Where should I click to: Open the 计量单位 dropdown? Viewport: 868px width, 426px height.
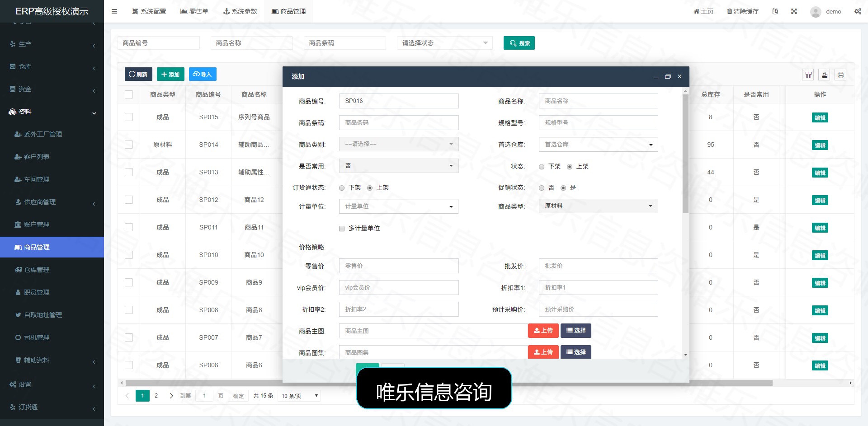coord(399,206)
